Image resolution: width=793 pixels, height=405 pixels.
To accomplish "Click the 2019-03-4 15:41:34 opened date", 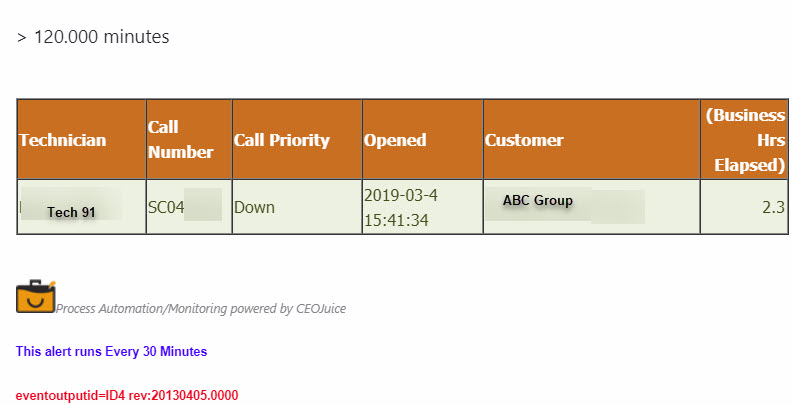I will pos(401,207).
